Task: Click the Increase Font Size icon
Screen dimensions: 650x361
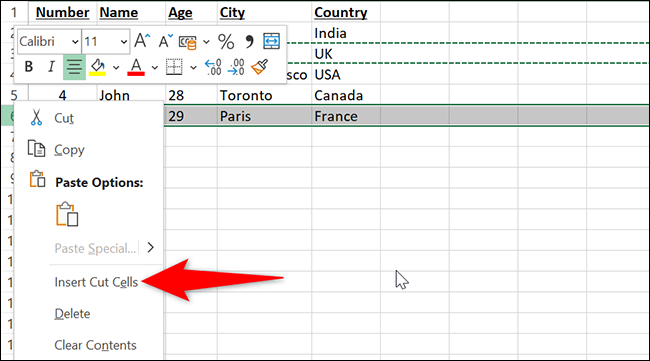Action: pos(142,41)
